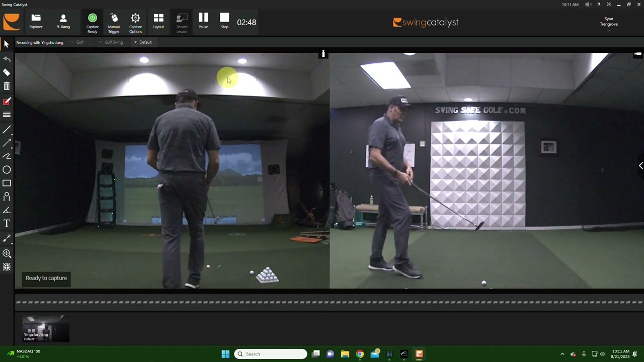Select the text annotation tool
644x362 pixels.
7,223
